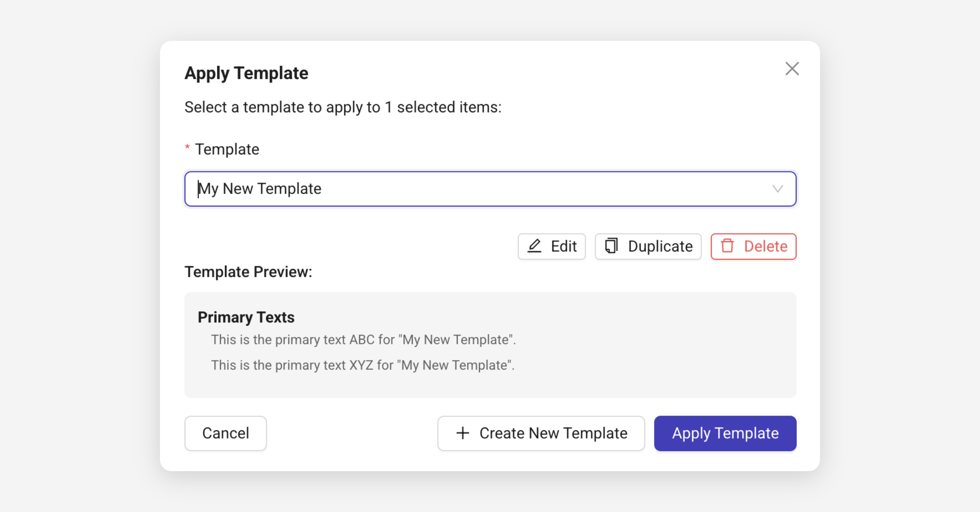The height and width of the screenshot is (512, 980).
Task: Click the red trash can icon
Action: coord(727,246)
